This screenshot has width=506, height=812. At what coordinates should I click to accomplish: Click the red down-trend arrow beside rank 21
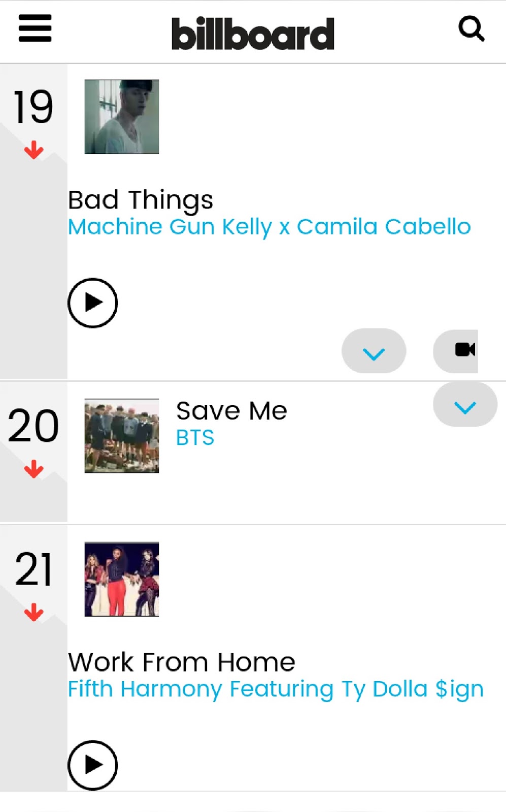point(33,612)
